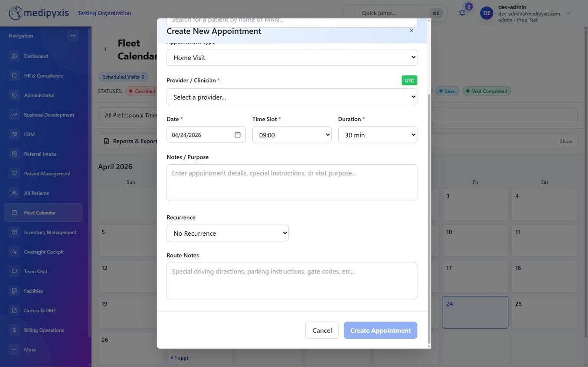Open the Team Chat section
The width and height of the screenshot is (588, 367).
(x=43, y=271)
